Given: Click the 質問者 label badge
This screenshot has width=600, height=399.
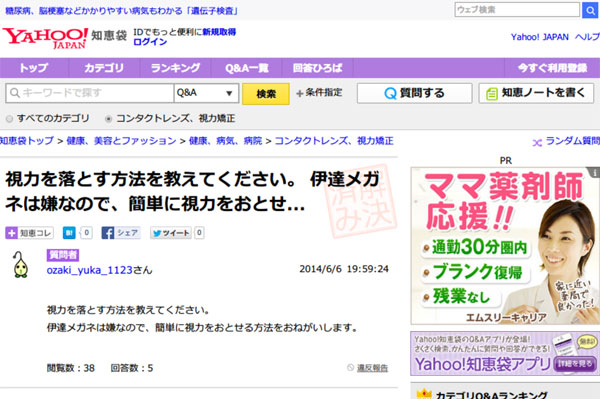Looking at the screenshot, I should (63, 255).
